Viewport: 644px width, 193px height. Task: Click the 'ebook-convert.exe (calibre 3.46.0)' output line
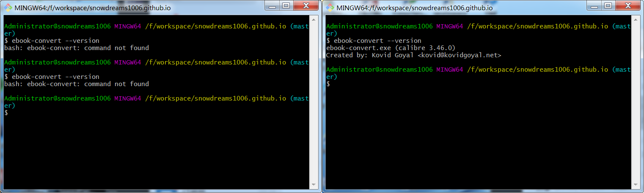pyautogui.click(x=390, y=48)
